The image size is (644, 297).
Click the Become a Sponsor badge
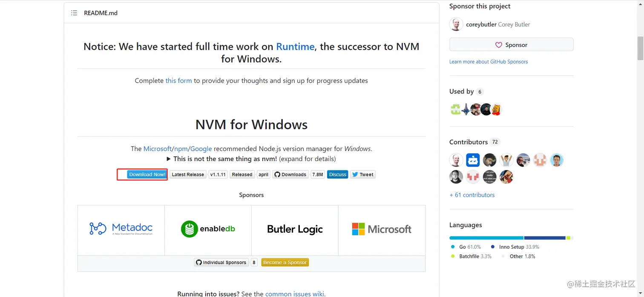tap(285, 262)
